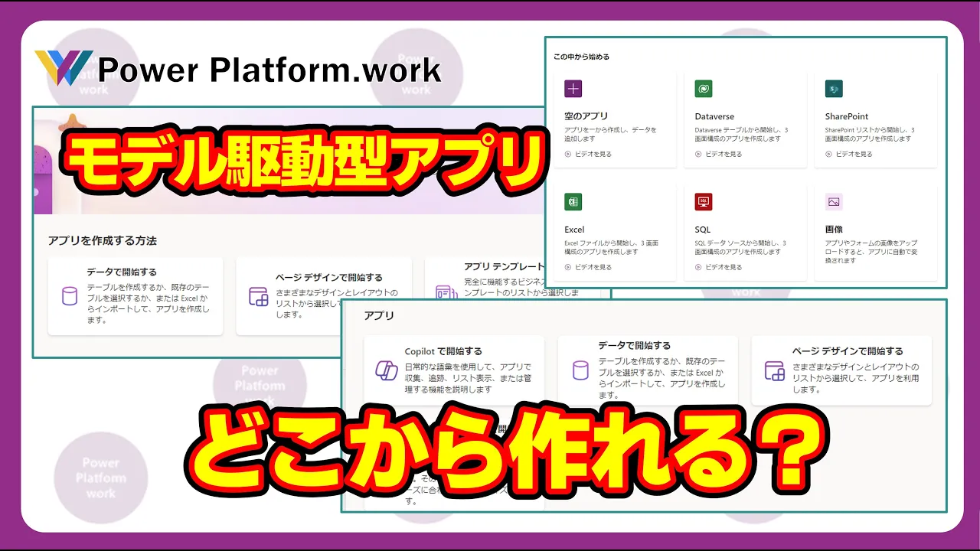Click the green Dataverse icon

[703, 89]
